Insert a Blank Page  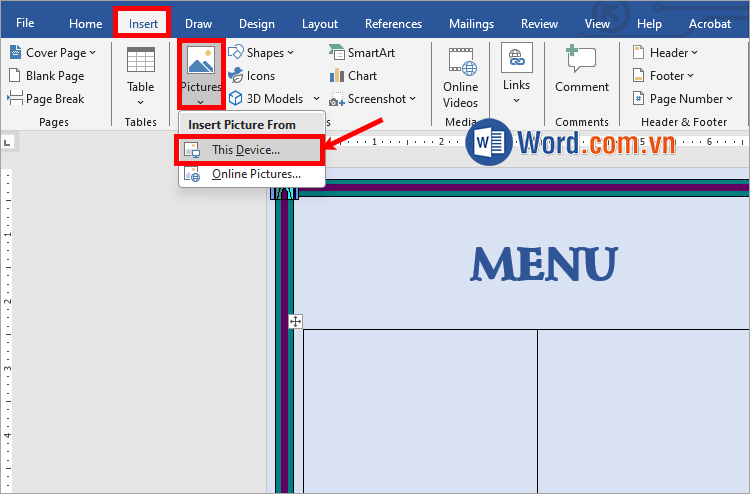47,76
